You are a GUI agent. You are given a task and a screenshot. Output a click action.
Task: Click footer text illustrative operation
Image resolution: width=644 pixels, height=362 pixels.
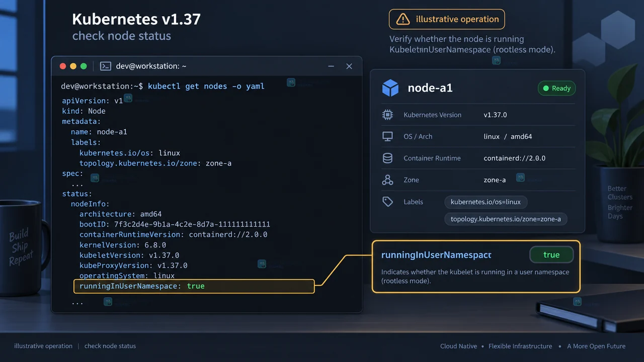click(43, 346)
